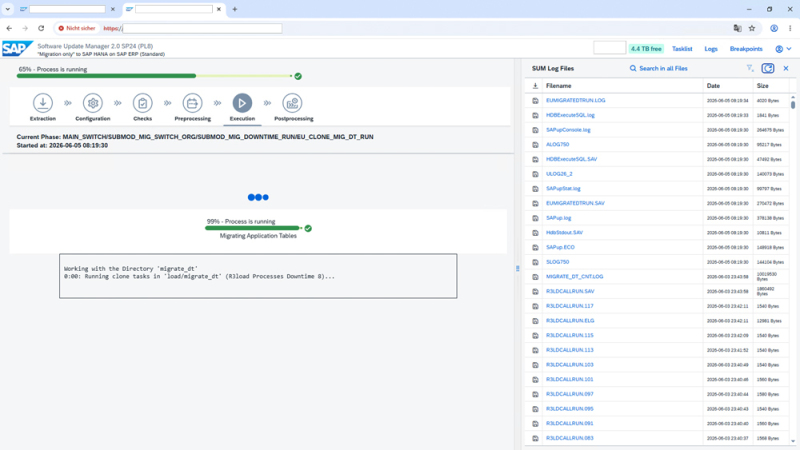Download the ALOG750 file icon

[x=535, y=144]
